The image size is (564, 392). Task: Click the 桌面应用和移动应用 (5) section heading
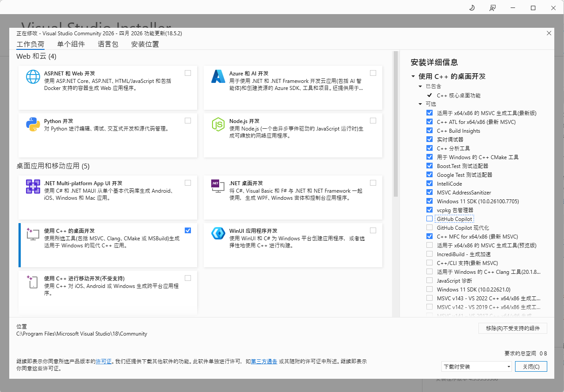tap(53, 166)
